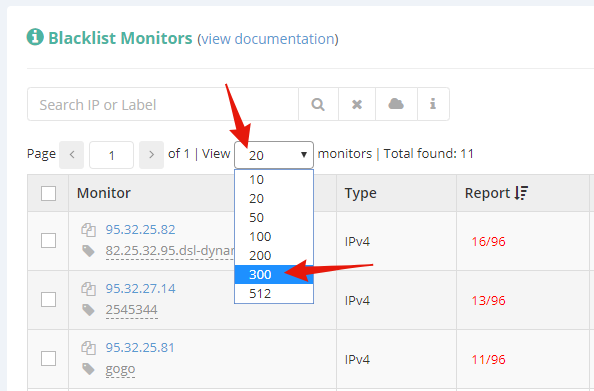
Task: Tick checkbox for monitor 95.32.25.81
Action: pyautogui.click(x=48, y=359)
